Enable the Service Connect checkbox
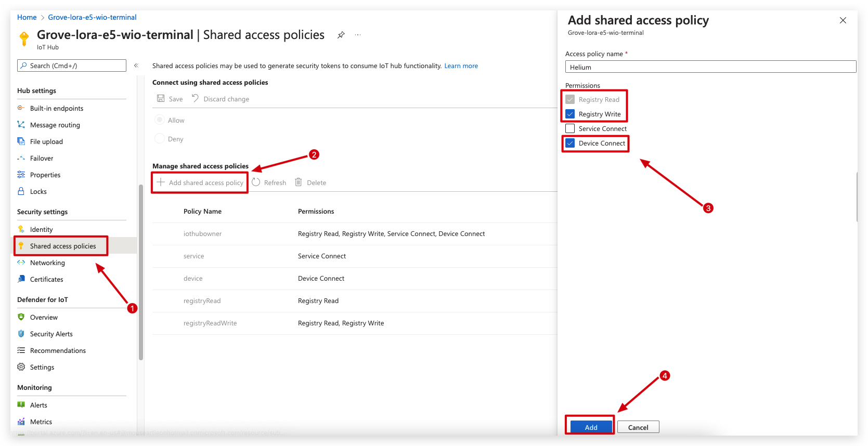This screenshot has height=446, width=868. tap(570, 128)
